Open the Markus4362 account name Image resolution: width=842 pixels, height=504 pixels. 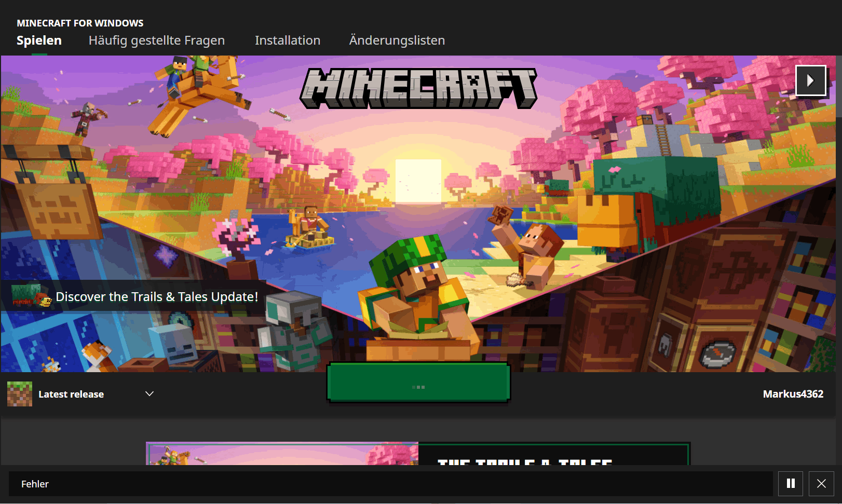(793, 393)
